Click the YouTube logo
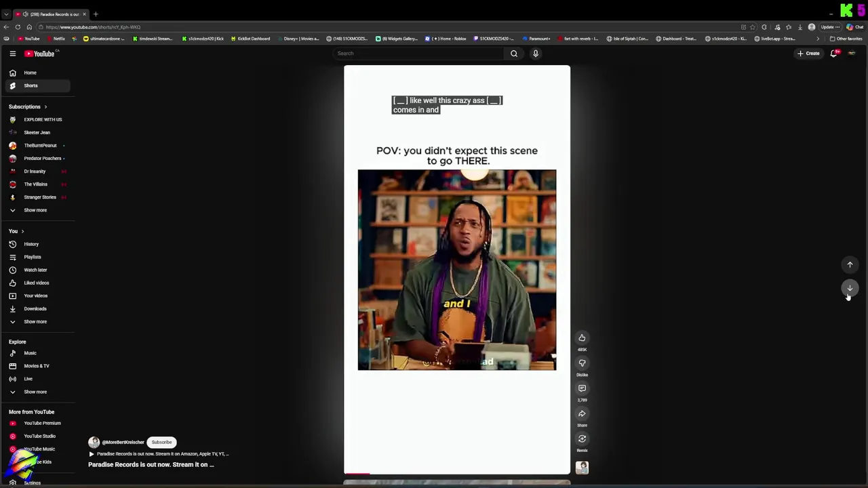 [x=39, y=54]
